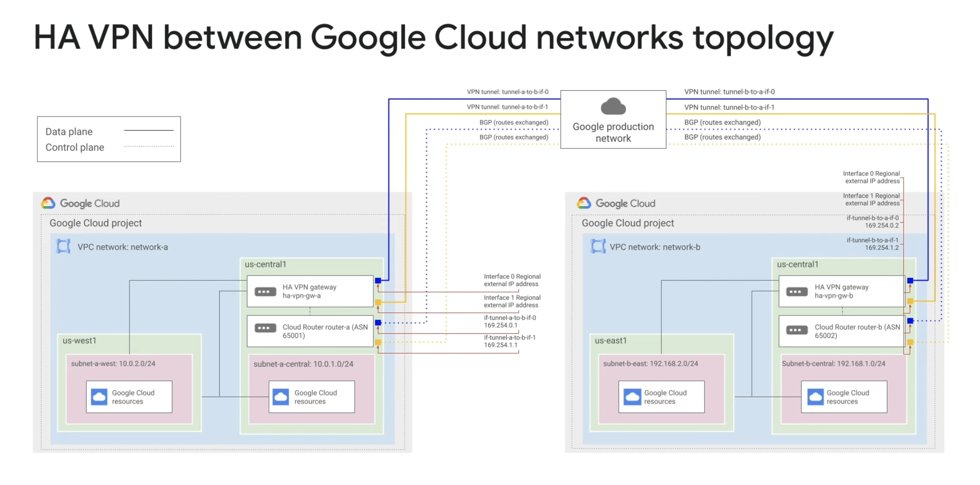The height and width of the screenshot is (485, 980).
Task: Click 'subnet-a-central: 10.0.1.0/24' label
Action: click(303, 364)
